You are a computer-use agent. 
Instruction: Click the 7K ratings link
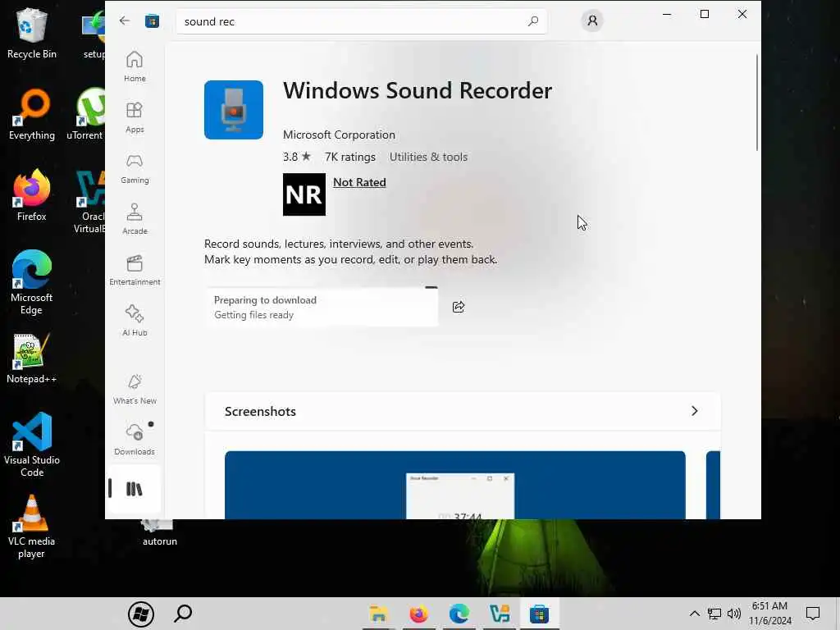tap(349, 157)
